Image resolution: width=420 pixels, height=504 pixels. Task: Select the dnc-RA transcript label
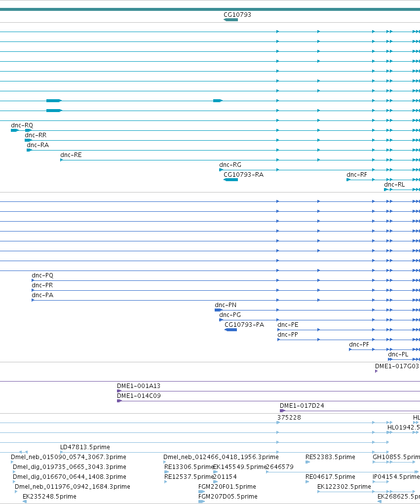pos(38,145)
